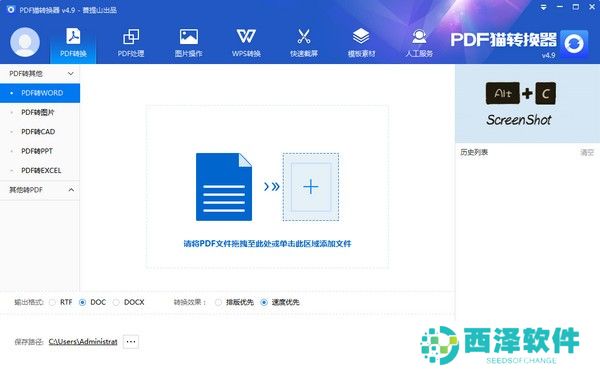Choose 速度优先 conversion effect
This screenshot has width=600, height=371.
point(264,302)
